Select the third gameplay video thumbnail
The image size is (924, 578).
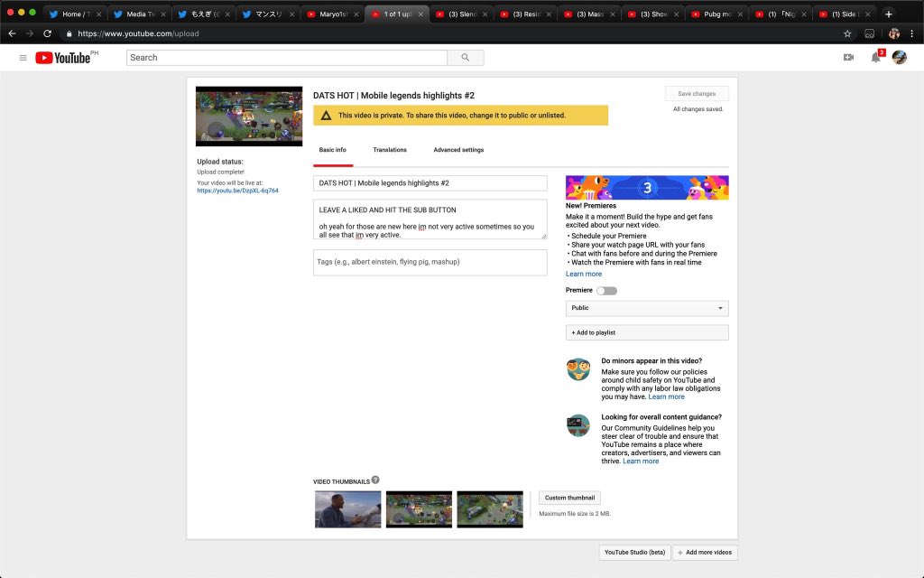tap(490, 509)
